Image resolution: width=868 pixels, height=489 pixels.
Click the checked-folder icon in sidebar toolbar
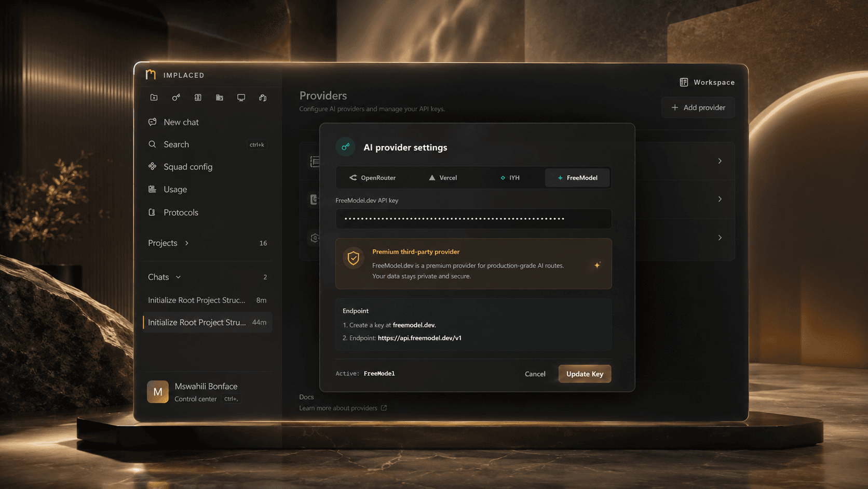click(220, 98)
